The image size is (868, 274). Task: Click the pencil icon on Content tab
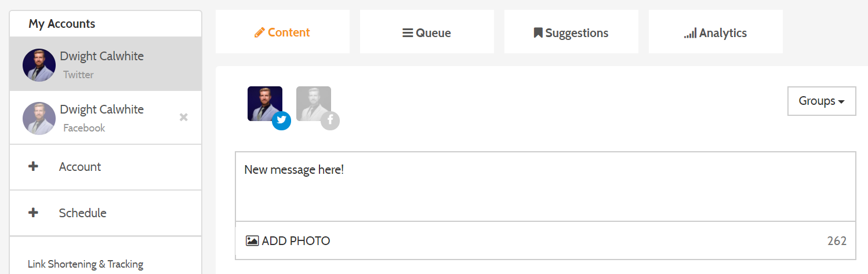(x=260, y=32)
